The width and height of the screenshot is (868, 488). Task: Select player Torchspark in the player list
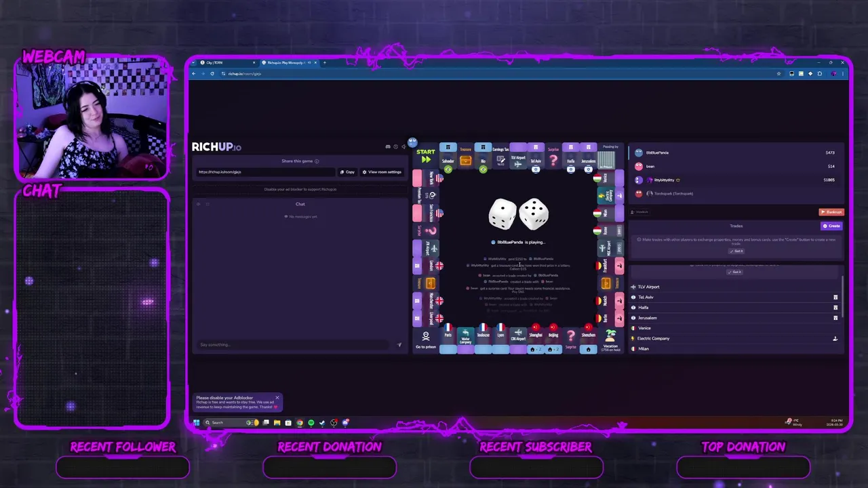click(x=736, y=193)
